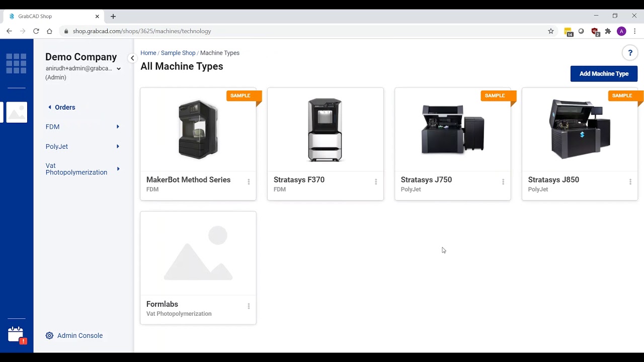The width and height of the screenshot is (644, 362).
Task: Close the GrabCAD Shop tab
Action: (x=97, y=17)
